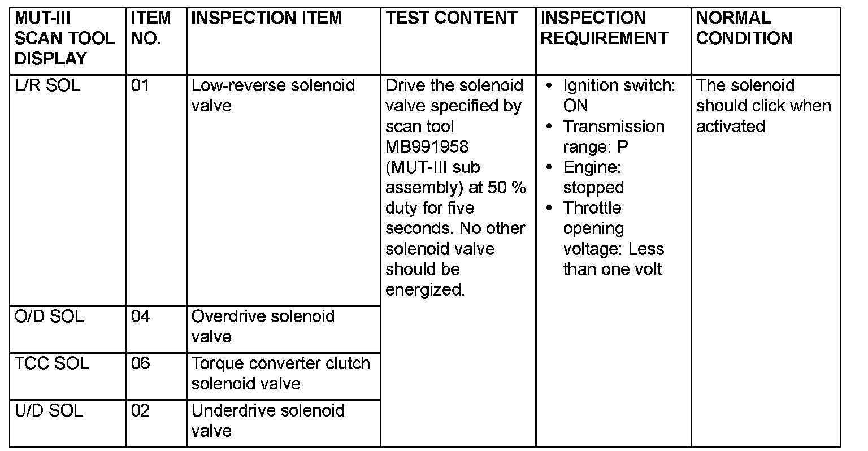
Task: Click the MUT-III SCAN TOOL DISPLAY header
Action: click(x=64, y=38)
